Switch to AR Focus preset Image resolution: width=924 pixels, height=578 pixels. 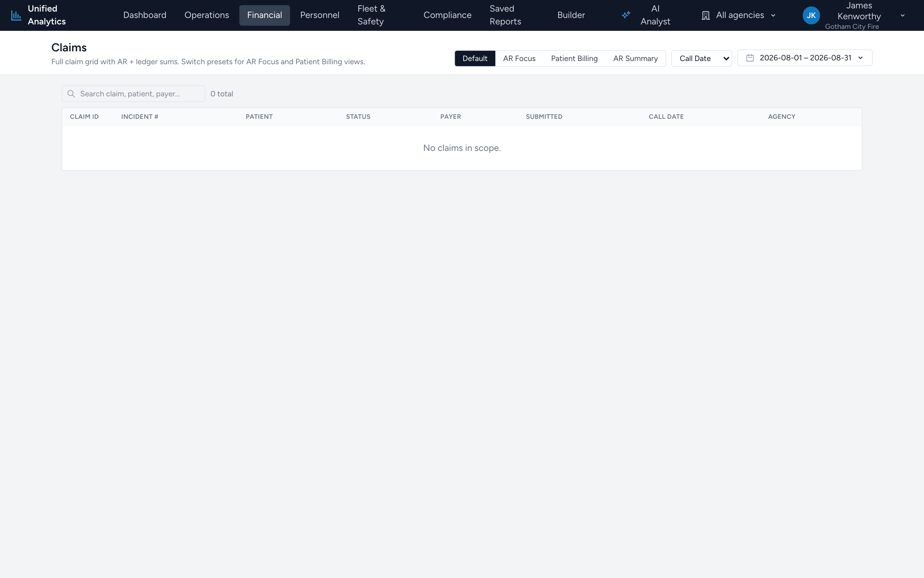(x=519, y=58)
